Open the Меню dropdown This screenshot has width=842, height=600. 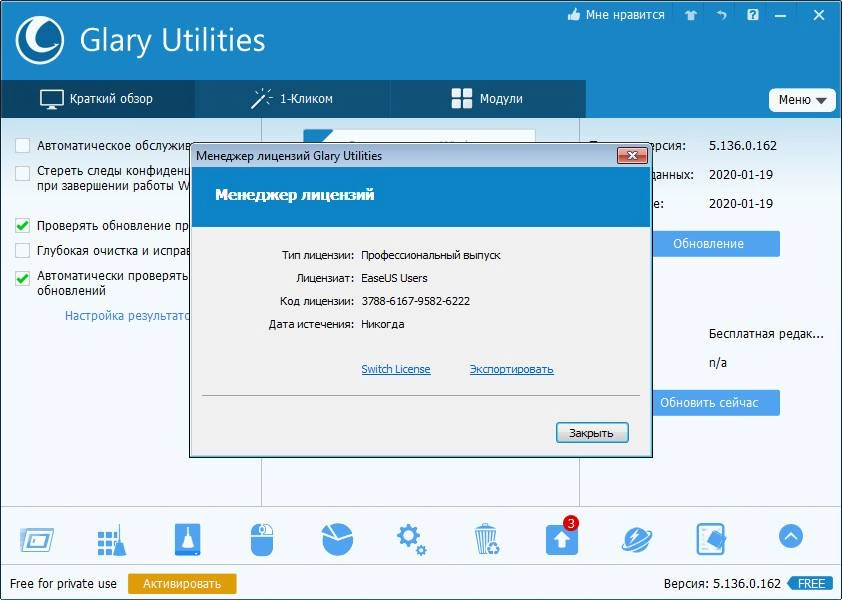(x=802, y=100)
